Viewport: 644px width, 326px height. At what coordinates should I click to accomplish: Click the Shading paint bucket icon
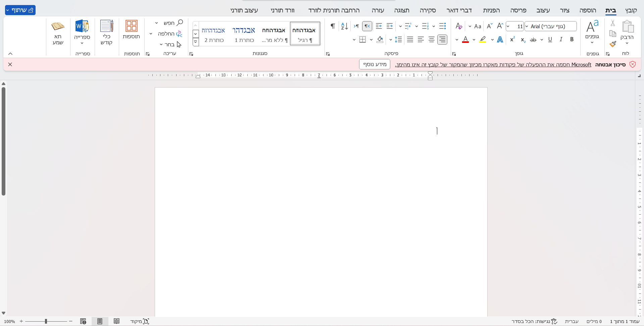coord(380,40)
